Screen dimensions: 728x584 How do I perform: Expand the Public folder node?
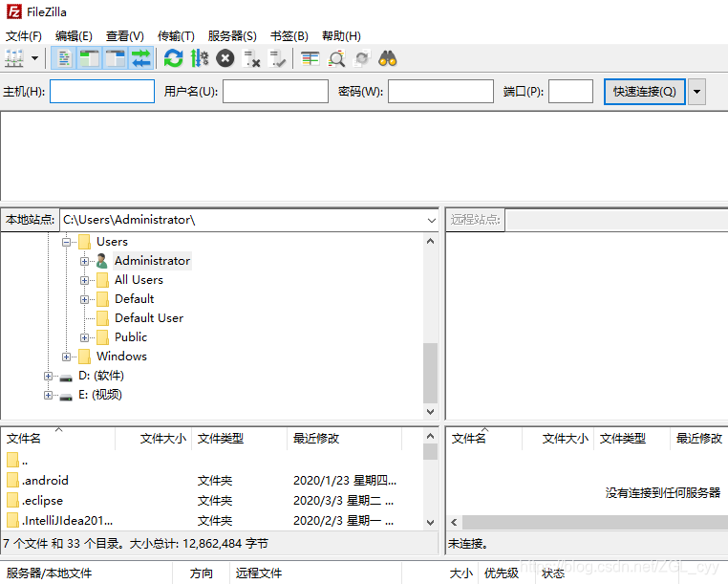point(84,337)
